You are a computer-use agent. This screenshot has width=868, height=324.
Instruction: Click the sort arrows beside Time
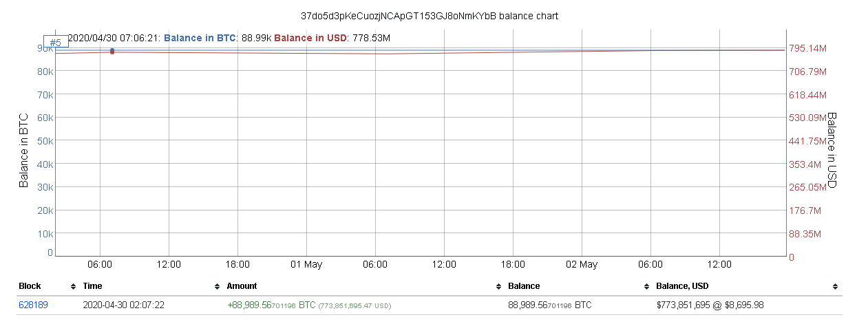pyautogui.click(x=216, y=286)
